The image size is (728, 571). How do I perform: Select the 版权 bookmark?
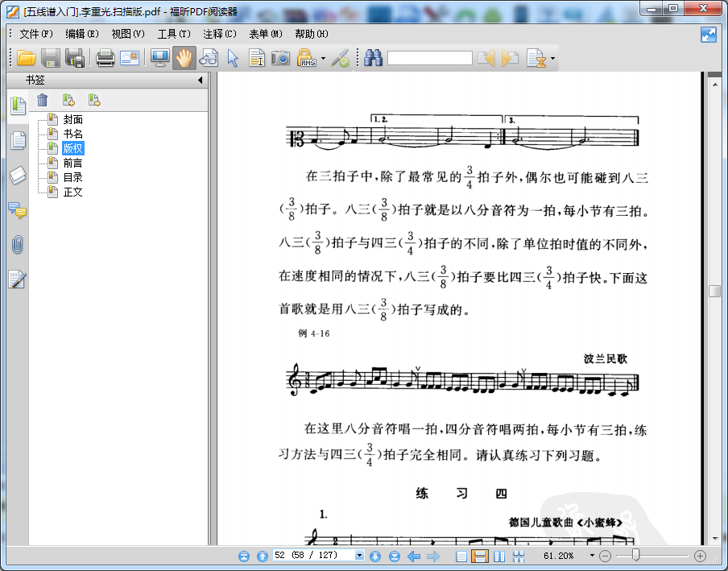[73, 148]
